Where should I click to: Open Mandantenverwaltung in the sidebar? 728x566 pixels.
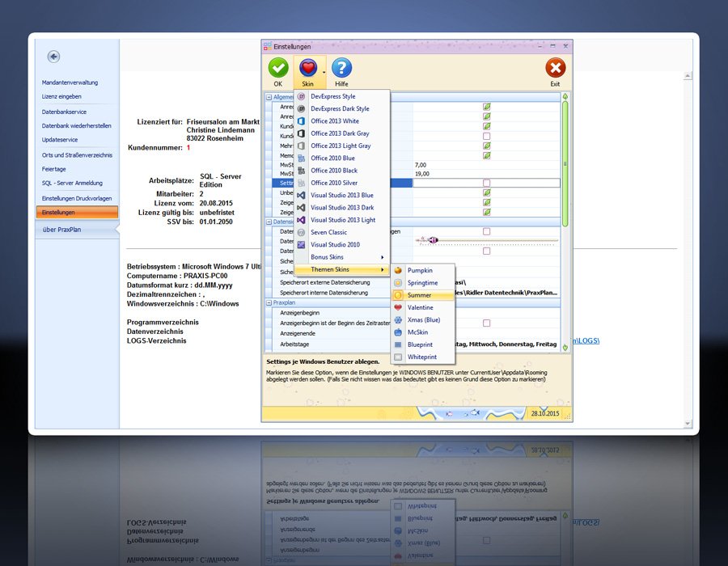tap(70, 82)
